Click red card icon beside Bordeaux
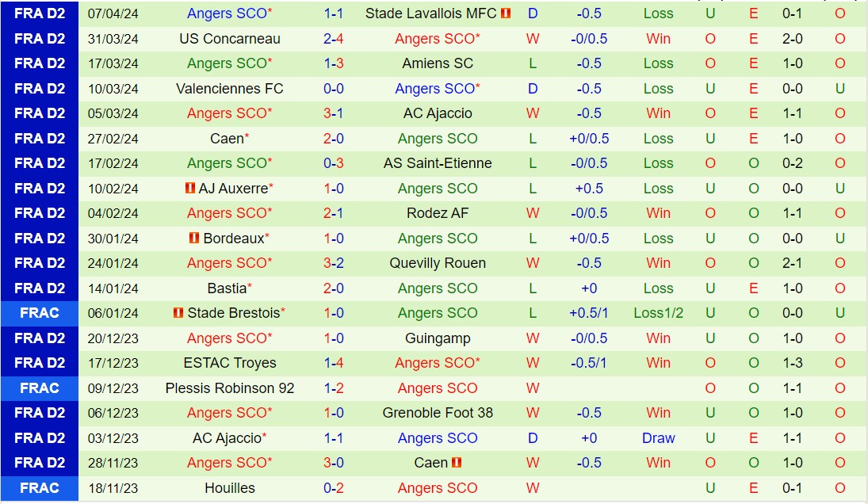This screenshot has height=504, width=868. 194,239
